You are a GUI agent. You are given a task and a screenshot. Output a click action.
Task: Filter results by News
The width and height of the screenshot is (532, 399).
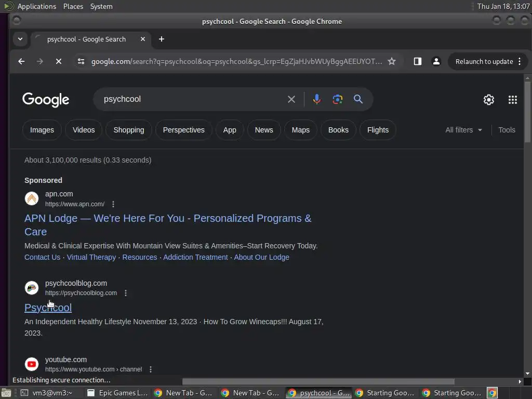coord(264,130)
